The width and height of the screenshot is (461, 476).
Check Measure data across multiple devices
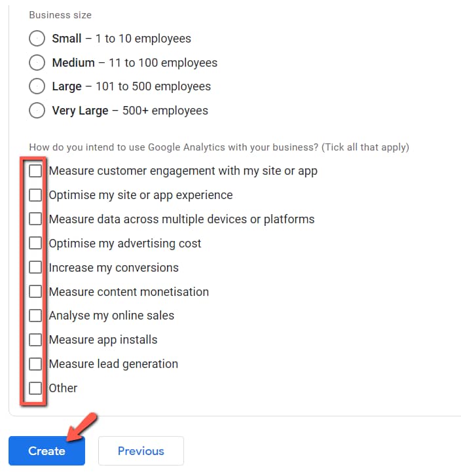[35, 219]
